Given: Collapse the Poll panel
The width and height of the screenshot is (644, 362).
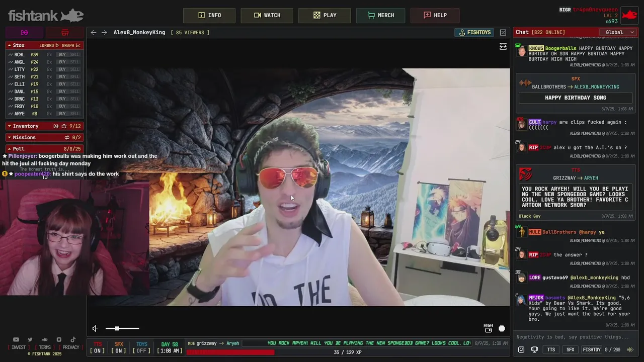Looking at the screenshot, I should [x=9, y=149].
